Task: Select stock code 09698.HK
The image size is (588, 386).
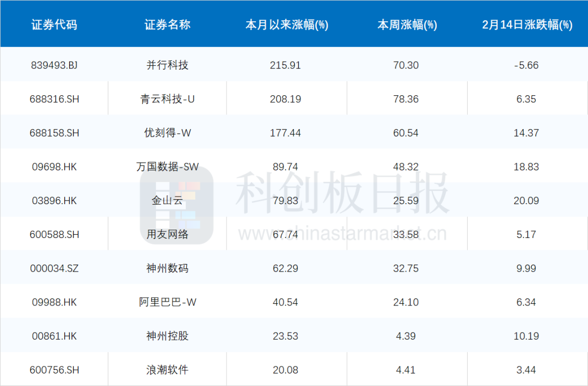Action: coord(54,167)
